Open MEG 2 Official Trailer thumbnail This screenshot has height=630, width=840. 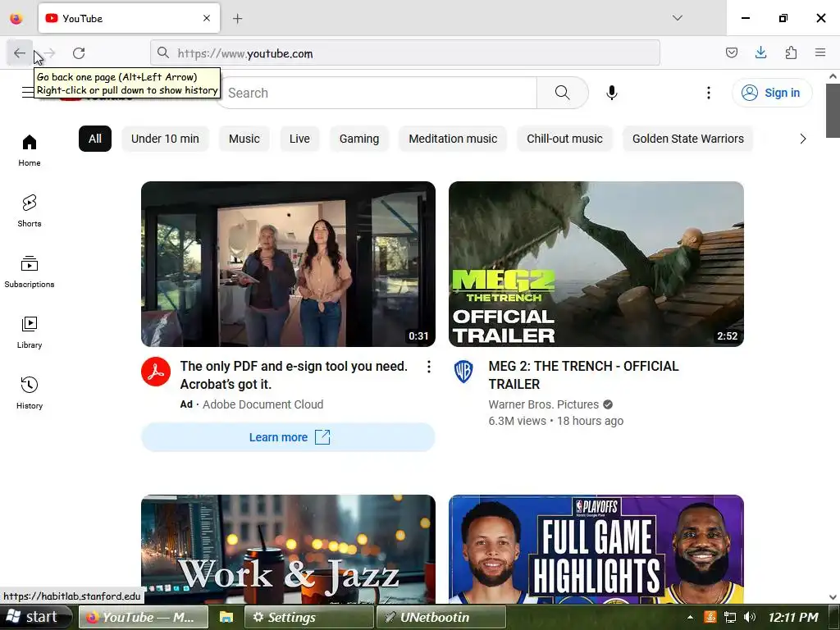point(596,264)
